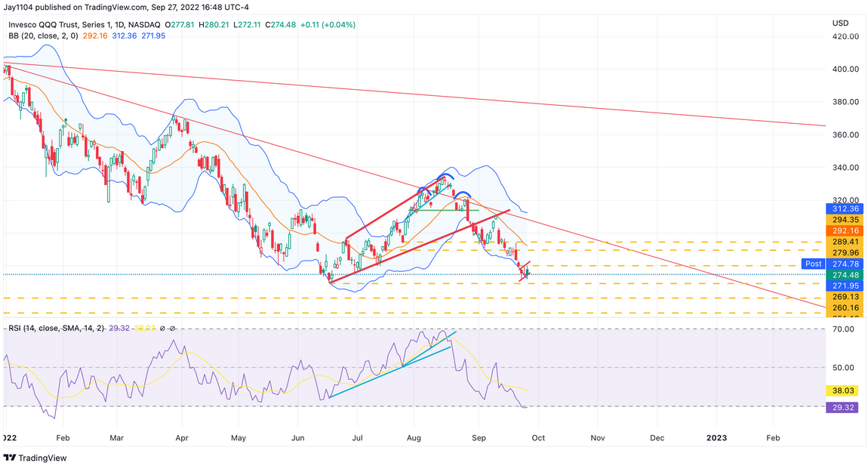This screenshot has width=868, height=463.
Task: Click the 269.13 price level tag
Action: (845, 297)
